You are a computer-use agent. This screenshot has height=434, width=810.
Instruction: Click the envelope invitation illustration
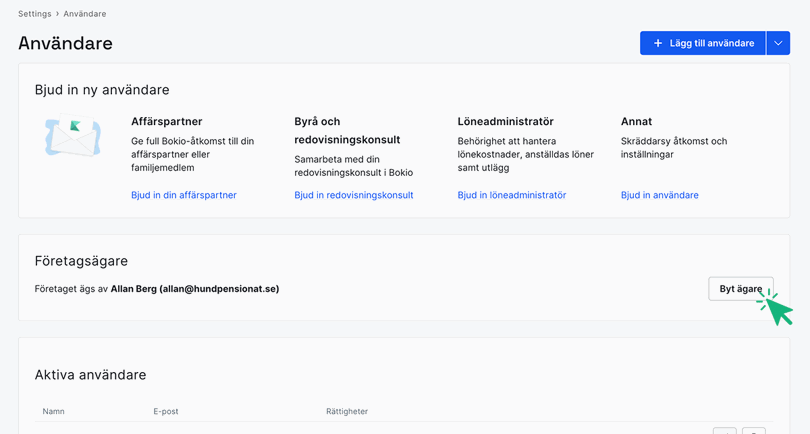tap(73, 138)
